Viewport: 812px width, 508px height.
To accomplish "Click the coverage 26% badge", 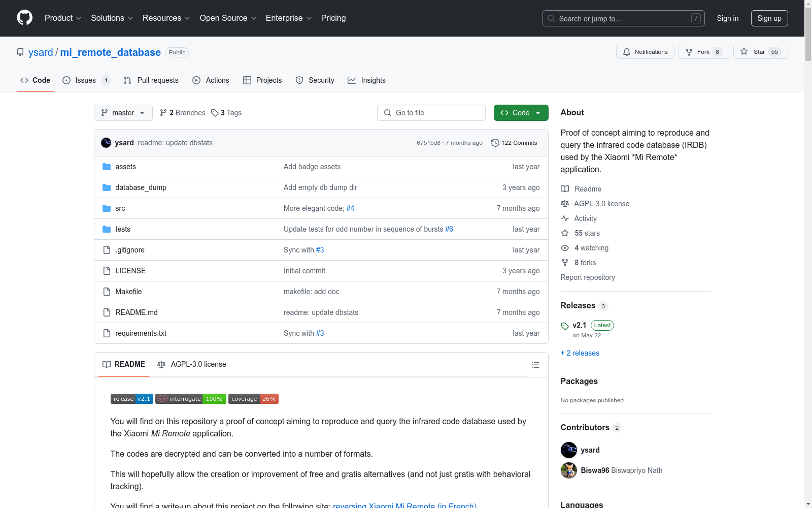I will pos(253,399).
